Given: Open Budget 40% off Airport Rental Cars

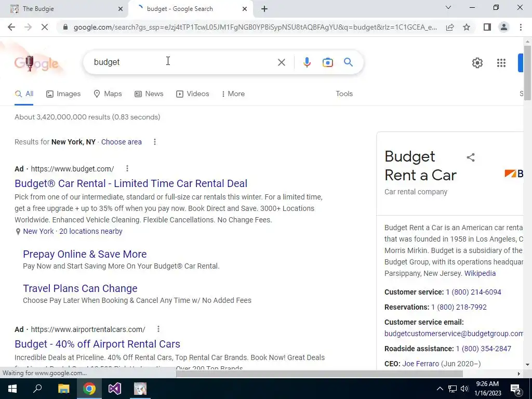Looking at the screenshot, I should tap(97, 344).
